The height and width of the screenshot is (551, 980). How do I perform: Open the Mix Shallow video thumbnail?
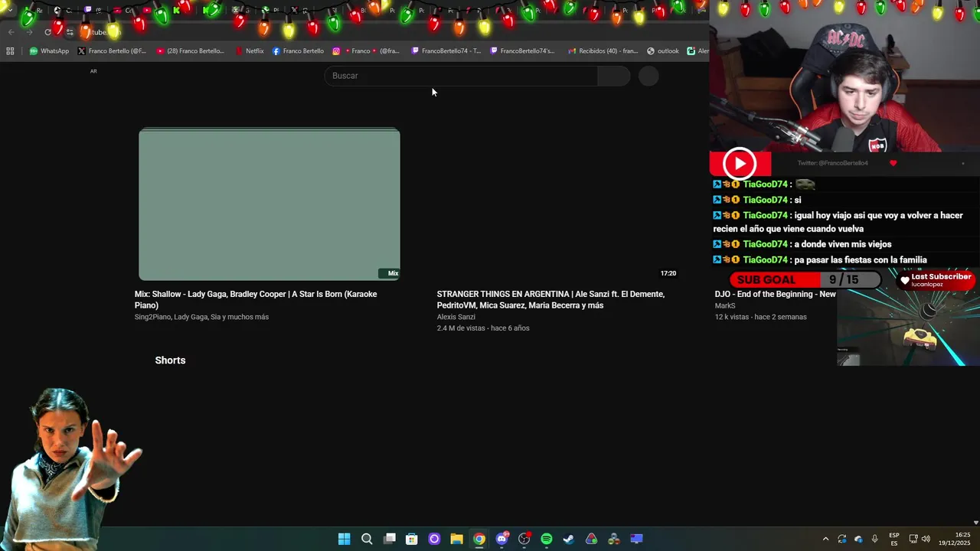[269, 204]
